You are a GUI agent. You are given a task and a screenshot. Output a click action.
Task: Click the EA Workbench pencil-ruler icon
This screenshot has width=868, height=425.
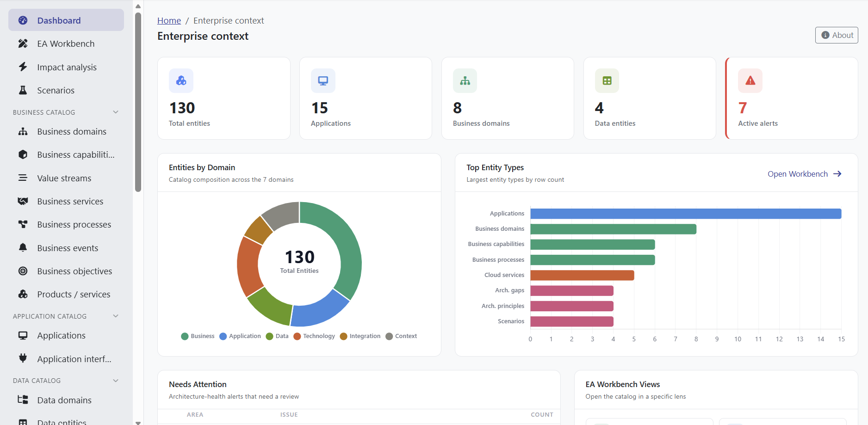pos(23,43)
